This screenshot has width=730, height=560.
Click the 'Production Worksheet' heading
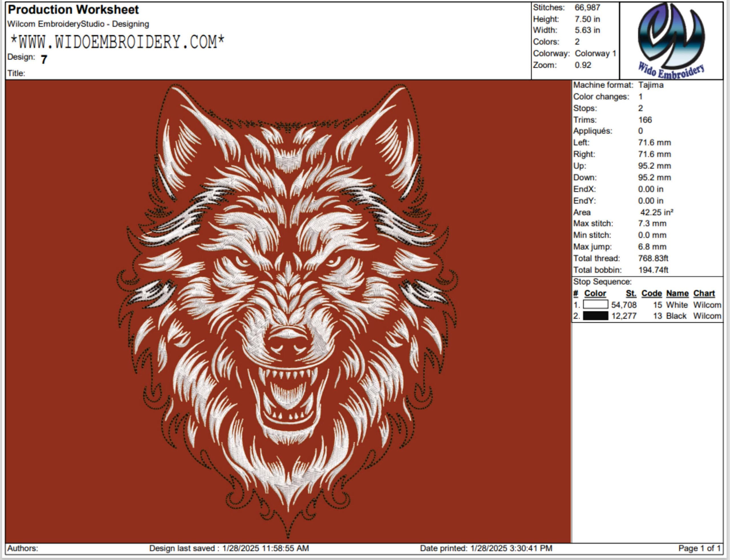73,10
